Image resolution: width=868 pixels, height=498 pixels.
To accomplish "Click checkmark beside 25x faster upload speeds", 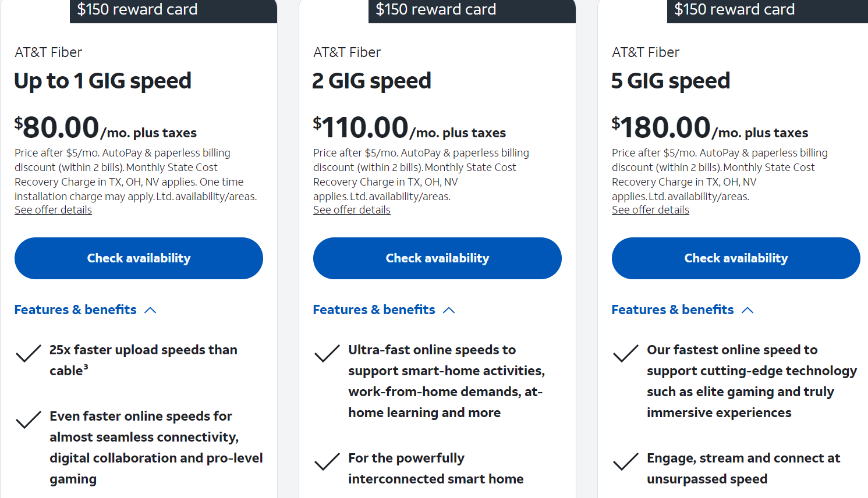I will tap(28, 353).
